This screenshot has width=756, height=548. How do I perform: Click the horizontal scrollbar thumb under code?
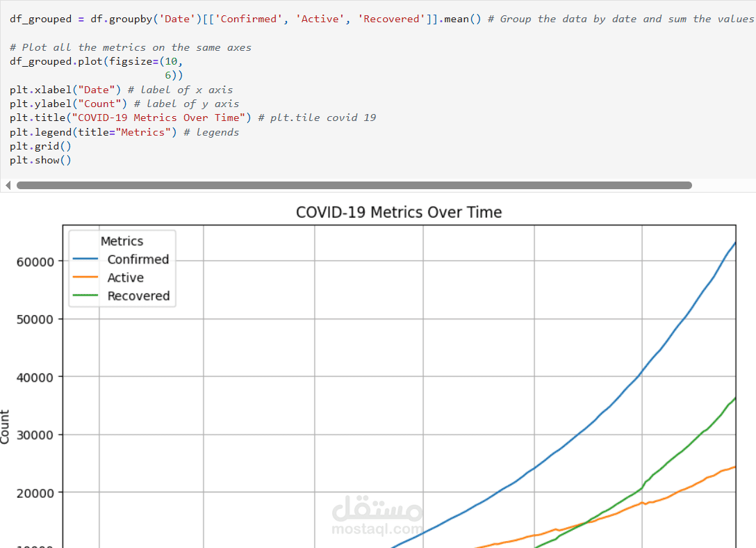(354, 185)
